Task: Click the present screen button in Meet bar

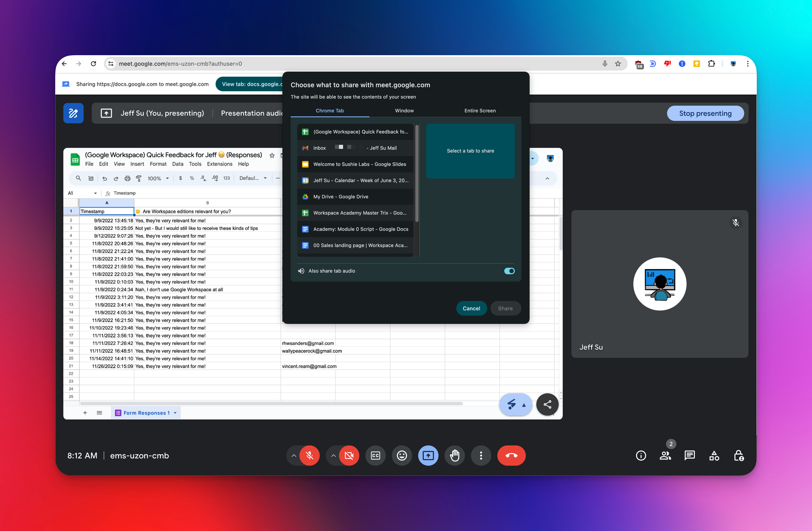Action: tap(428, 456)
